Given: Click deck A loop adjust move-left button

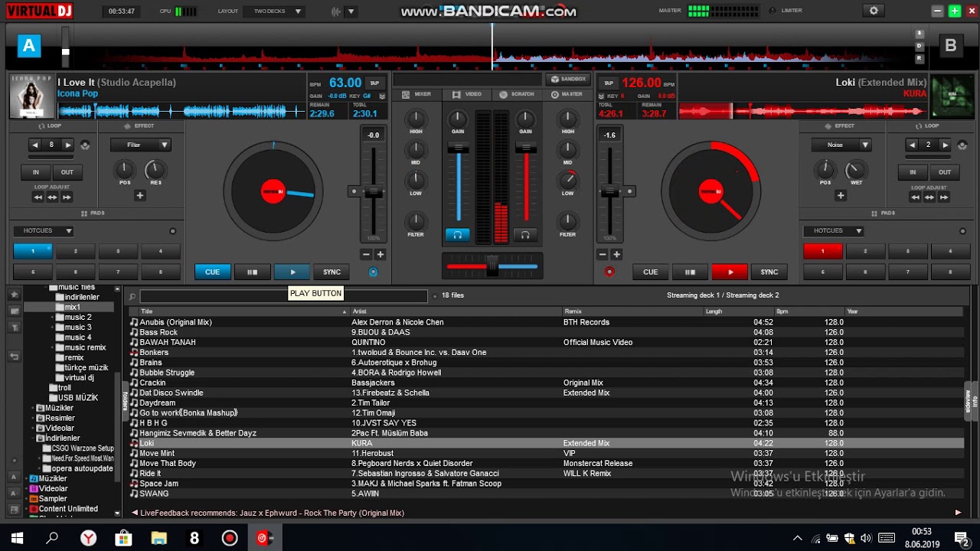Looking at the screenshot, I should click(x=38, y=197).
